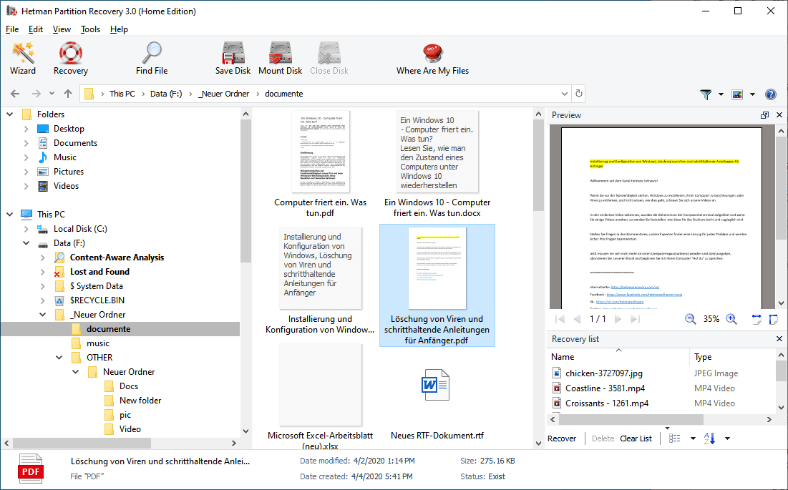Sort recovery list by Name column
Image resolution: width=788 pixels, height=490 pixels.
tap(562, 357)
